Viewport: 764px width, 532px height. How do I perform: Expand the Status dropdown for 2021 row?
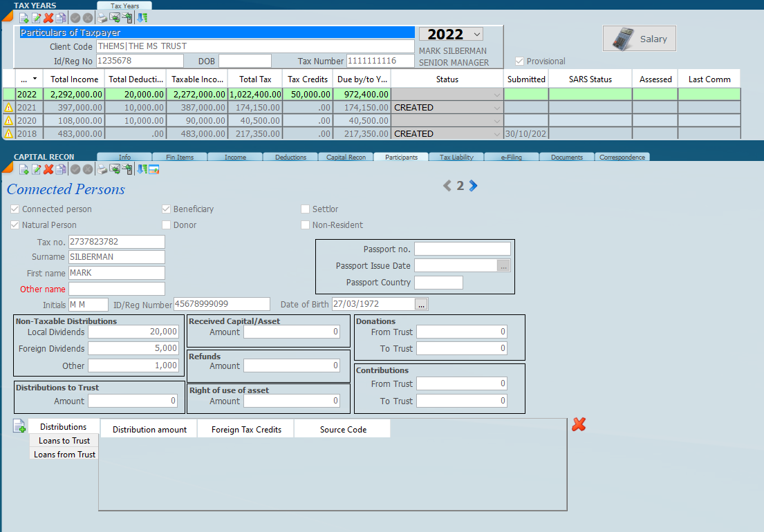click(496, 108)
